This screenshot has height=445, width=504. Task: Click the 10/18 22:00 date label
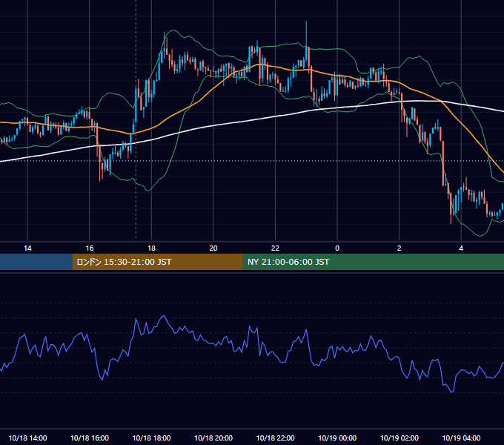click(x=275, y=438)
